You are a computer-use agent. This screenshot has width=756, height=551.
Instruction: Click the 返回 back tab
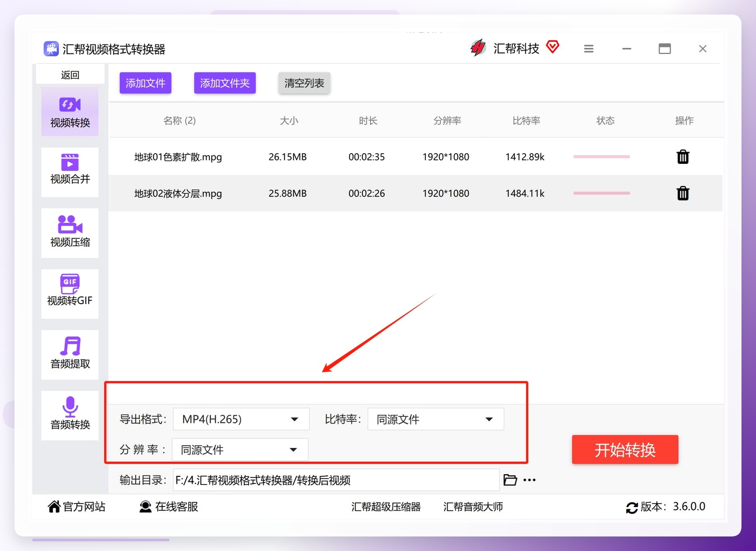(x=70, y=75)
